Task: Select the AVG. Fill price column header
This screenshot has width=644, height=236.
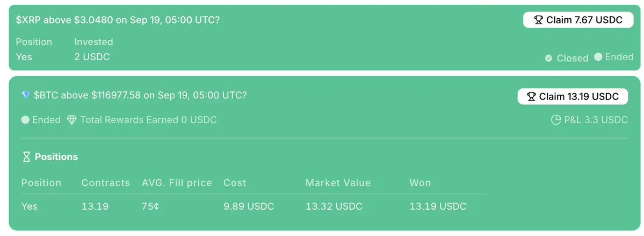Action: [177, 183]
